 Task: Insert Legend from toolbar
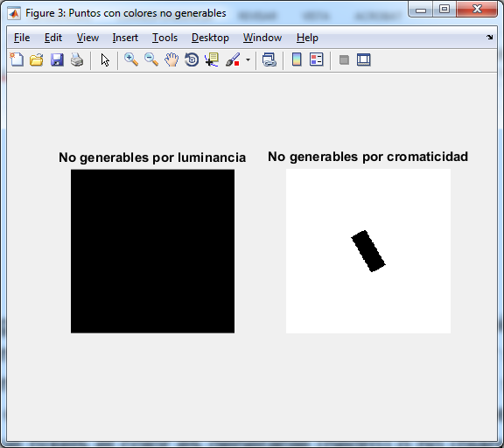317,59
